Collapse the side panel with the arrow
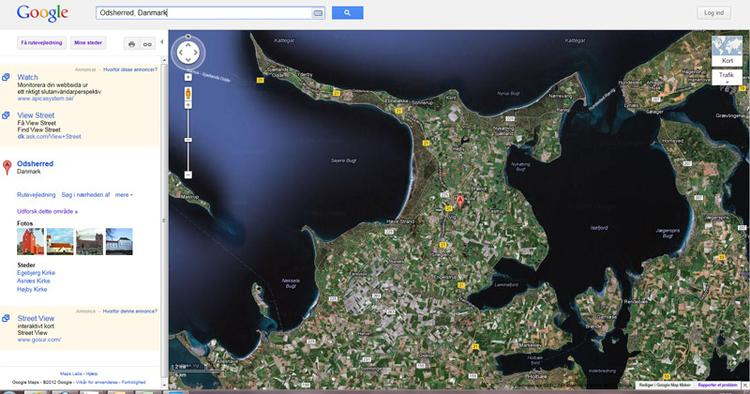Image resolution: width=750 pixels, height=394 pixels. (x=162, y=42)
